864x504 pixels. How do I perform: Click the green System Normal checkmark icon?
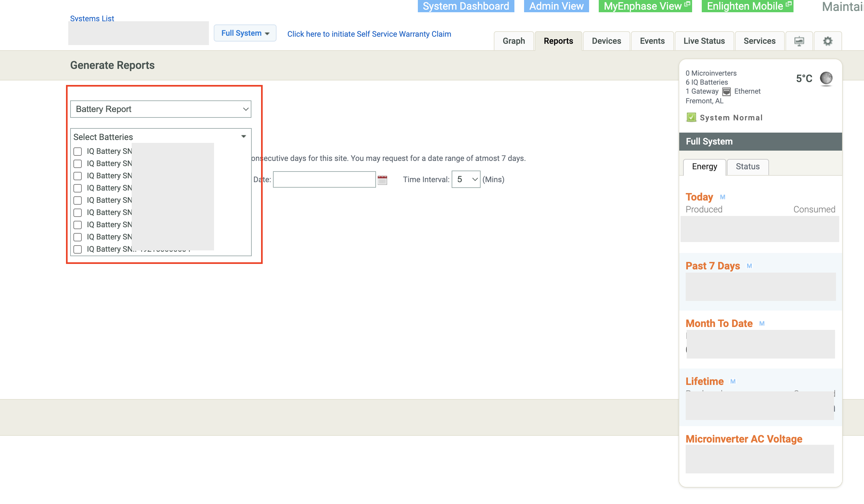(x=691, y=117)
